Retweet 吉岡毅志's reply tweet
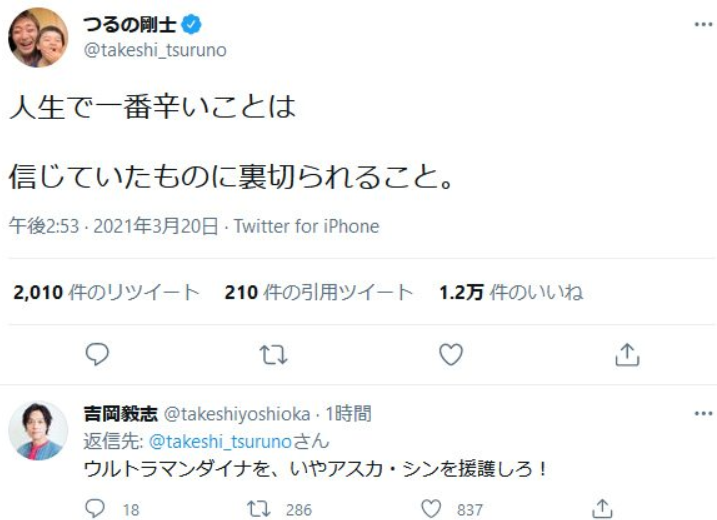Viewport: 717px width, 520px height. click(x=261, y=508)
